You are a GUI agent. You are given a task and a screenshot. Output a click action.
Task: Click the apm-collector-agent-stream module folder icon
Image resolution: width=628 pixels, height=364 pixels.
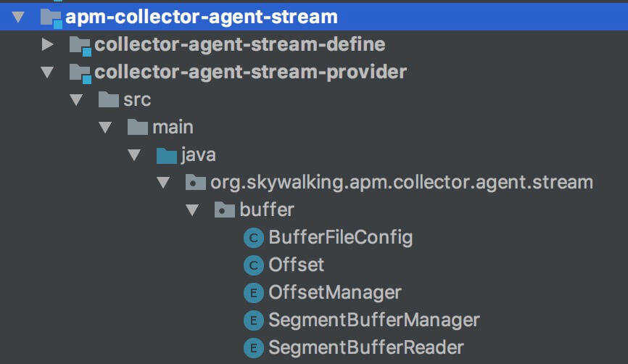[51, 18]
